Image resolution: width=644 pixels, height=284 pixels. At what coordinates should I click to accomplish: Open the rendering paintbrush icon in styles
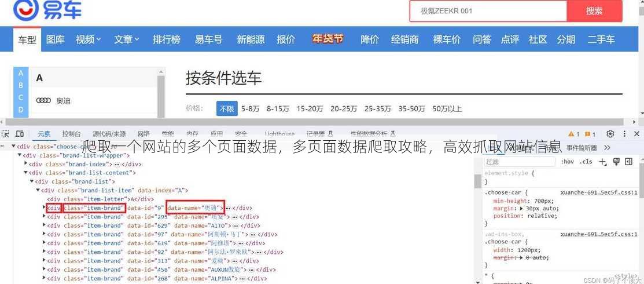coord(616,161)
